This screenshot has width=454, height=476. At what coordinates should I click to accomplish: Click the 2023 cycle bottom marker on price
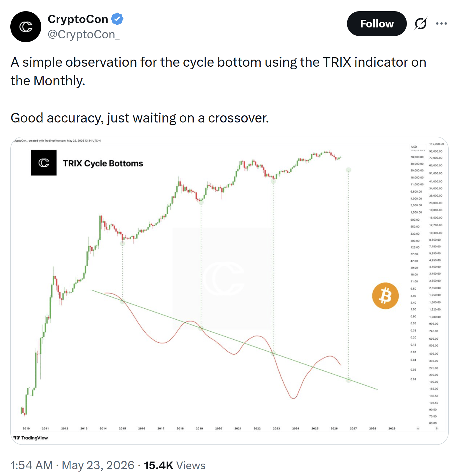pyautogui.click(x=273, y=181)
